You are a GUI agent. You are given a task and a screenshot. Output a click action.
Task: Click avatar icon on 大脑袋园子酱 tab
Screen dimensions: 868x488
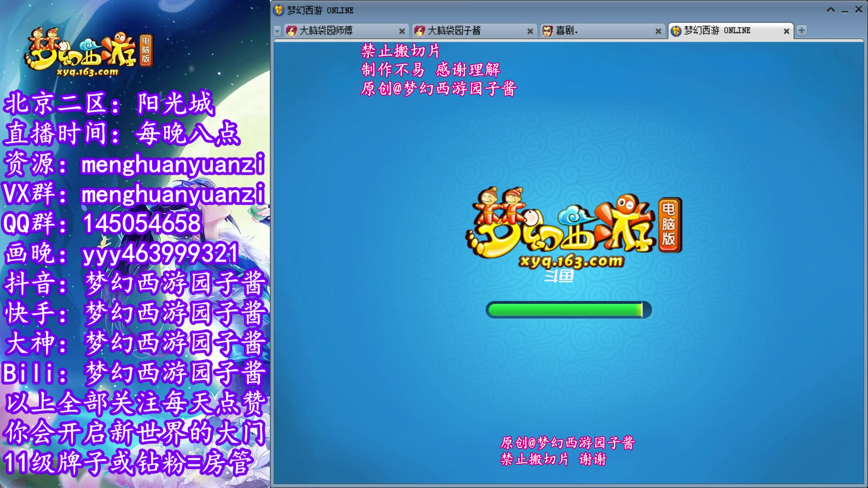pos(420,31)
